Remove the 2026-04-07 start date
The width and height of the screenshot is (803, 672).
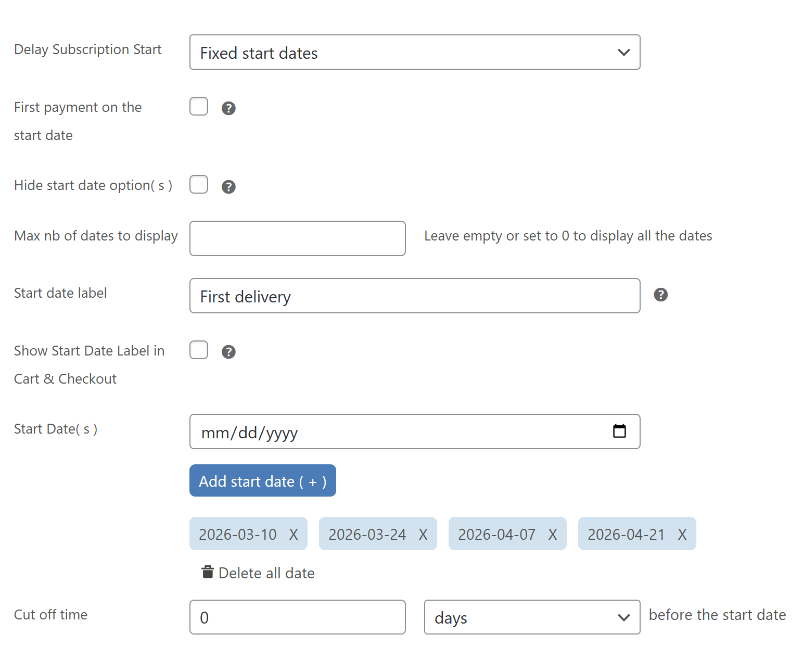point(553,535)
